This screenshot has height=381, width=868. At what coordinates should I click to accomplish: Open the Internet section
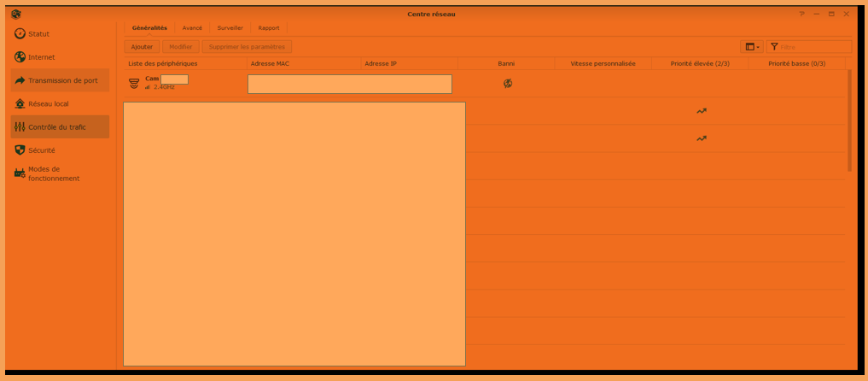tap(60, 57)
